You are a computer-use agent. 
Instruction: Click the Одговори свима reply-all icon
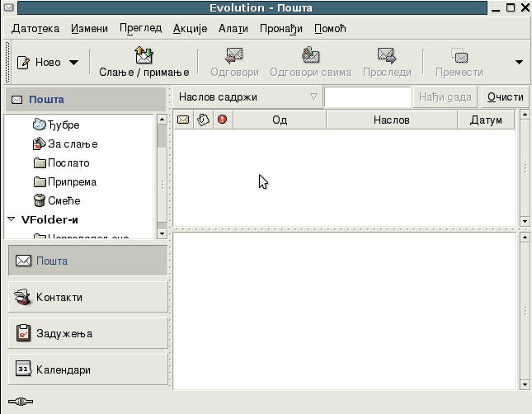[x=310, y=55]
